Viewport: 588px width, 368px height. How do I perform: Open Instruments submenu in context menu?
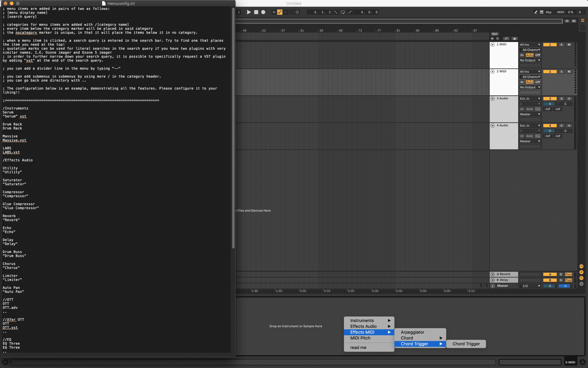[x=369, y=321]
